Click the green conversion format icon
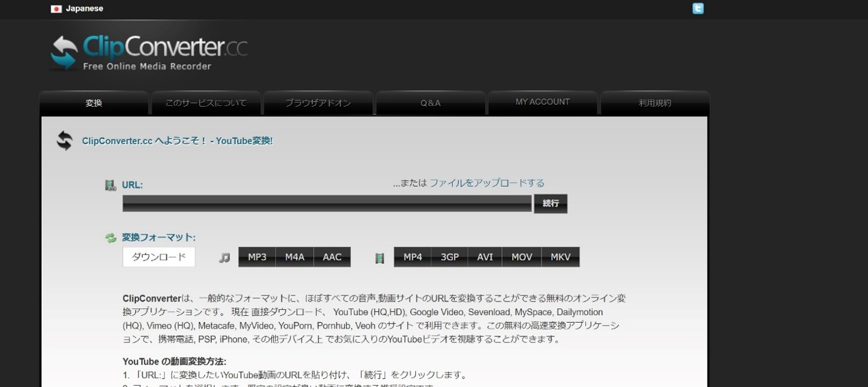The width and height of the screenshot is (868, 387). click(111, 238)
